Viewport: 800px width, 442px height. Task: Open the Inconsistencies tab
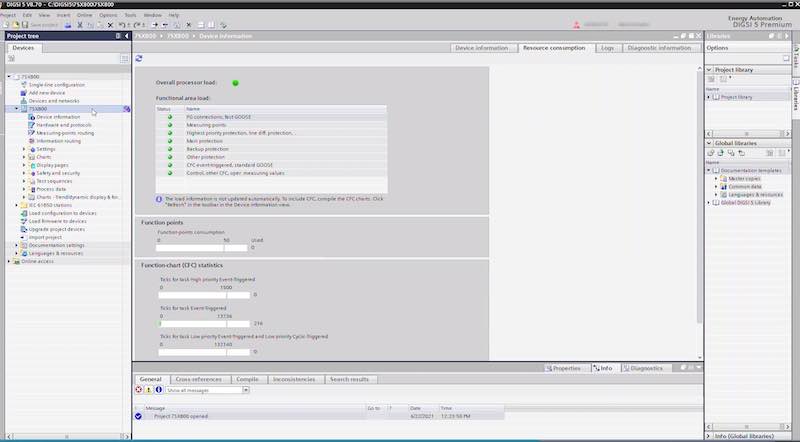tap(294, 379)
